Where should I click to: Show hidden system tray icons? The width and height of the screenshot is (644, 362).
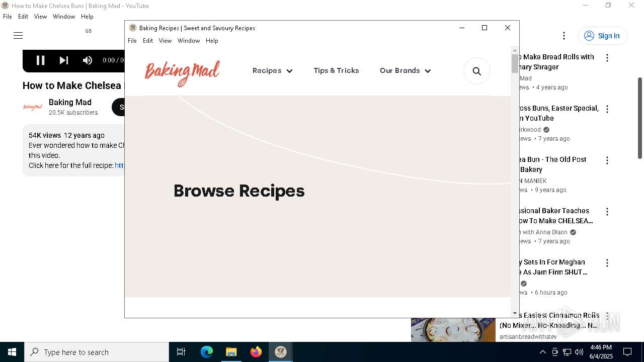click(542, 352)
